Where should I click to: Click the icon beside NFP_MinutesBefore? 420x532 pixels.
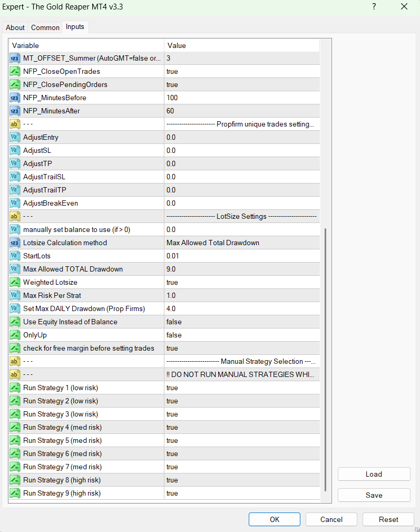15,98
